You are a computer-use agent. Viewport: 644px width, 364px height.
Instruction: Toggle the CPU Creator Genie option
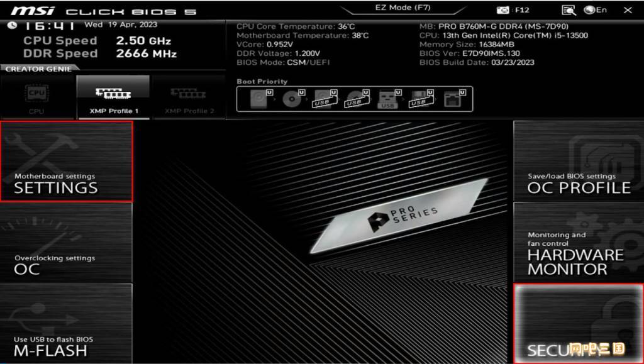37,97
